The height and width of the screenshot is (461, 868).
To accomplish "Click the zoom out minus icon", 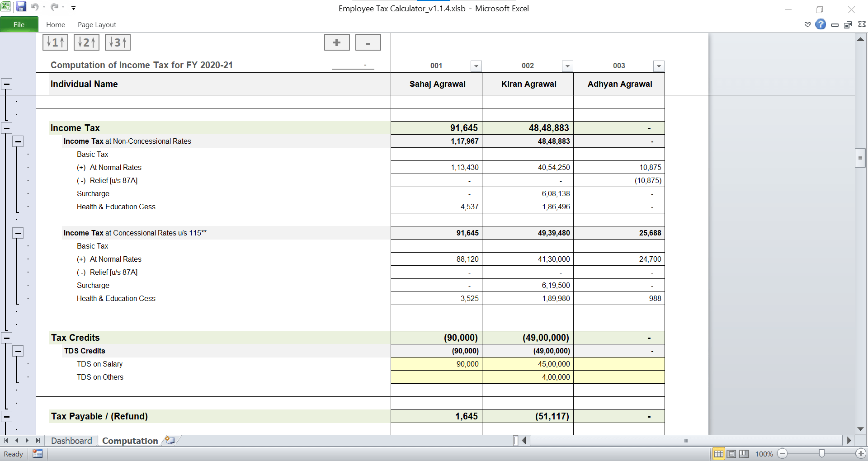I will [x=783, y=454].
